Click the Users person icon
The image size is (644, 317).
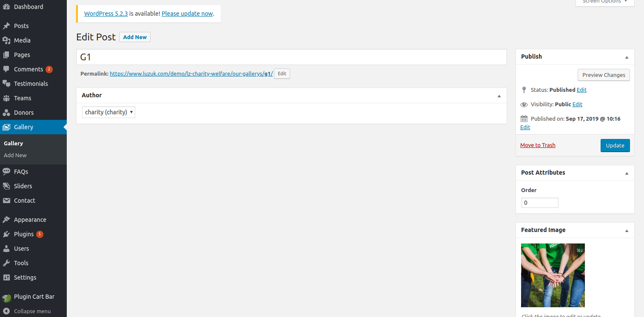tap(6, 249)
